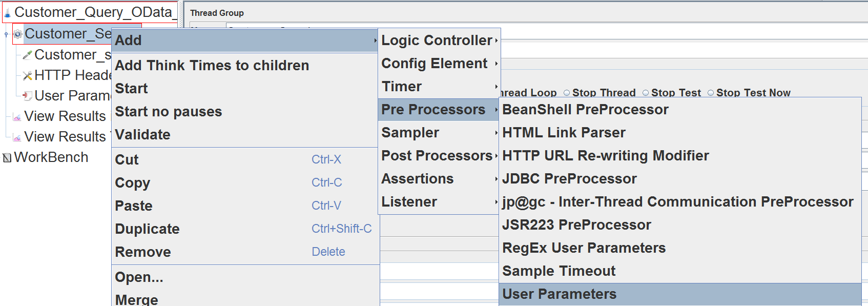The width and height of the screenshot is (868, 306).
Task: Click the WorkBench clipboard icon
Action: (7, 158)
